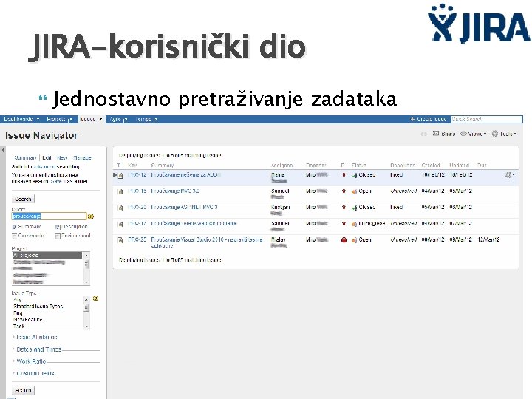
Task: Click the Search button above Query field
Action: [23, 199]
